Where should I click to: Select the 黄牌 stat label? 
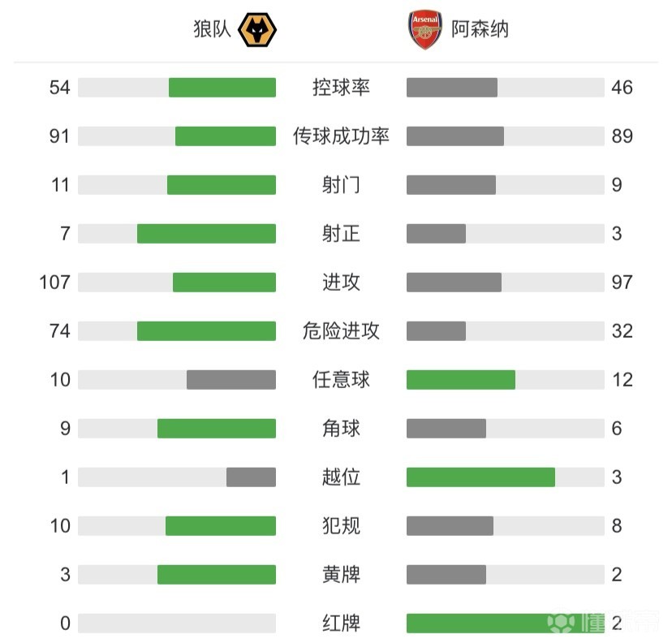[341, 575]
